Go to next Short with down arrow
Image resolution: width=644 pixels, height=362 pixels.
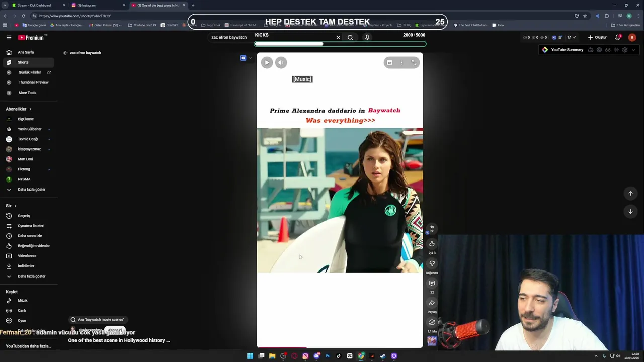[x=630, y=211]
